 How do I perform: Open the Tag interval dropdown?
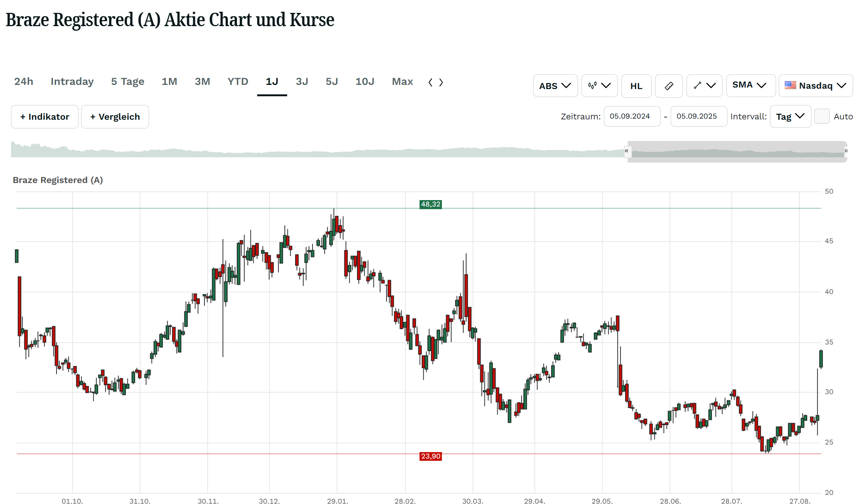pyautogui.click(x=790, y=116)
